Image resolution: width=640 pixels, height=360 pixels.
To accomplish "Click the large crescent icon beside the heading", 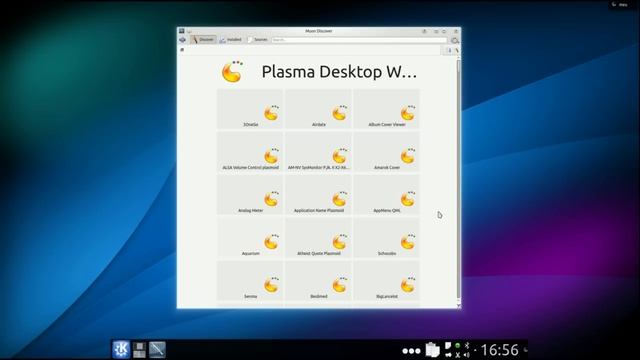I will pos(232,71).
